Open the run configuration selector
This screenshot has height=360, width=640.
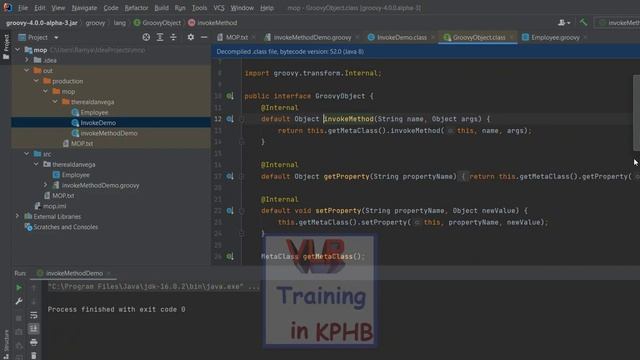(617, 23)
